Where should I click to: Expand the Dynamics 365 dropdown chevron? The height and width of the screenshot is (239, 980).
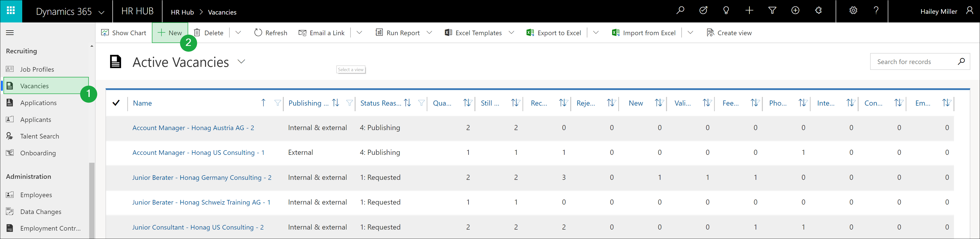(x=102, y=12)
